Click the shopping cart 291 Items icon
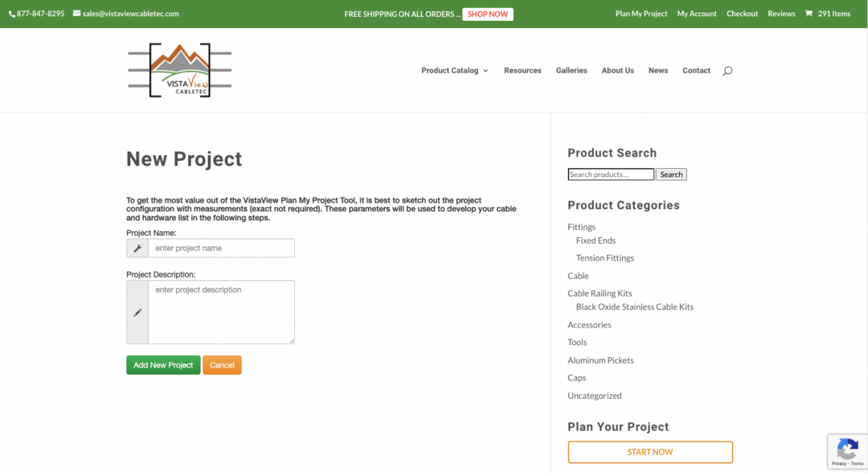 coord(827,14)
